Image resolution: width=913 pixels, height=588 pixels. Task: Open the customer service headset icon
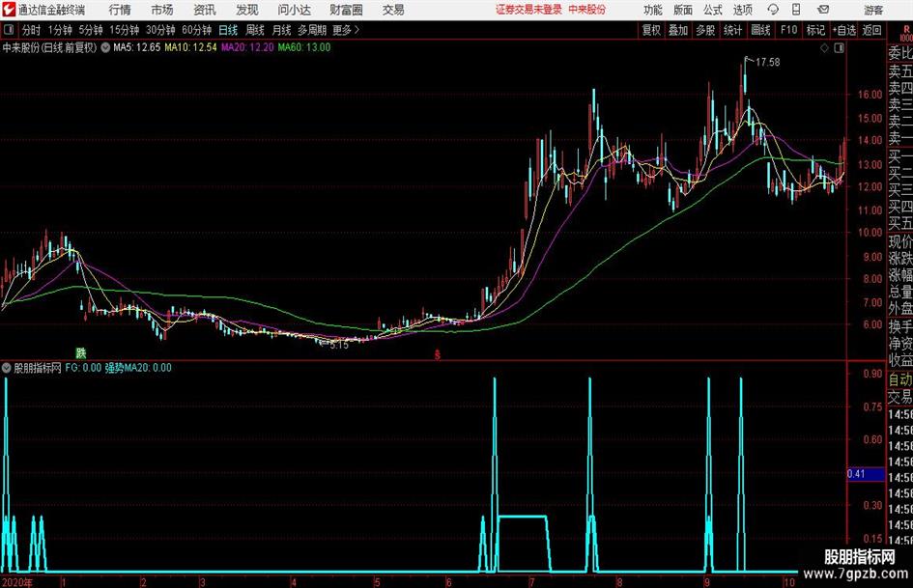pos(773,10)
